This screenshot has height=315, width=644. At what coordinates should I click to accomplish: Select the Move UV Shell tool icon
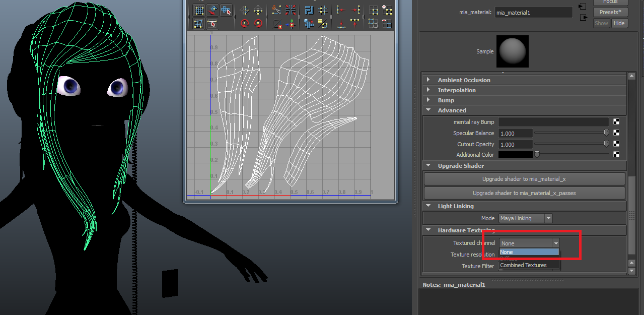pyautogui.click(x=212, y=10)
